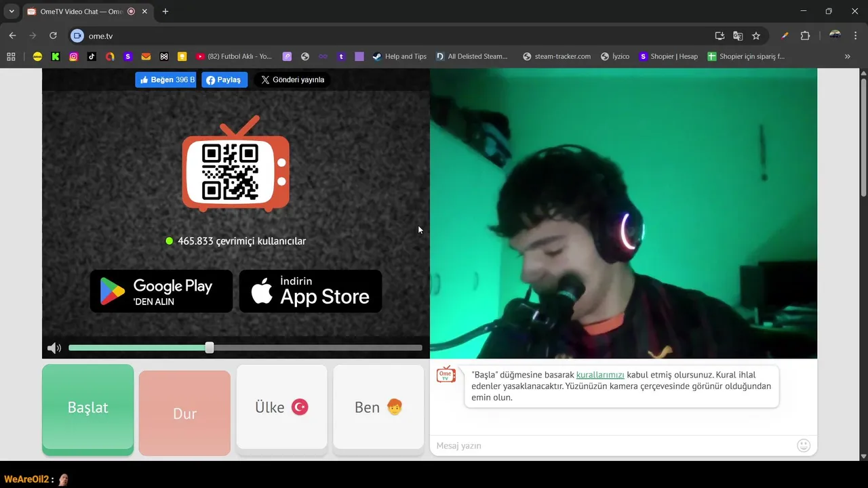The height and width of the screenshot is (488, 868).
Task: Open the TikTok bookmark icon
Action: tap(92, 56)
